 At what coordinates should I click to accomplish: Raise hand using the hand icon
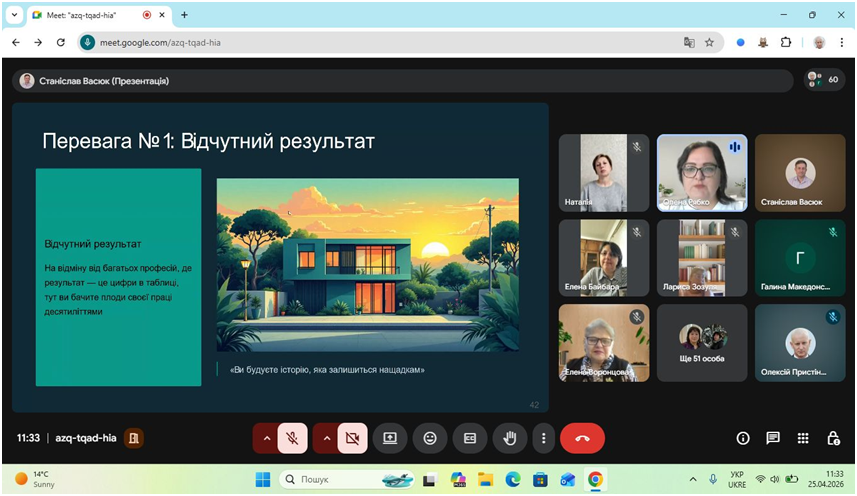pyautogui.click(x=509, y=438)
